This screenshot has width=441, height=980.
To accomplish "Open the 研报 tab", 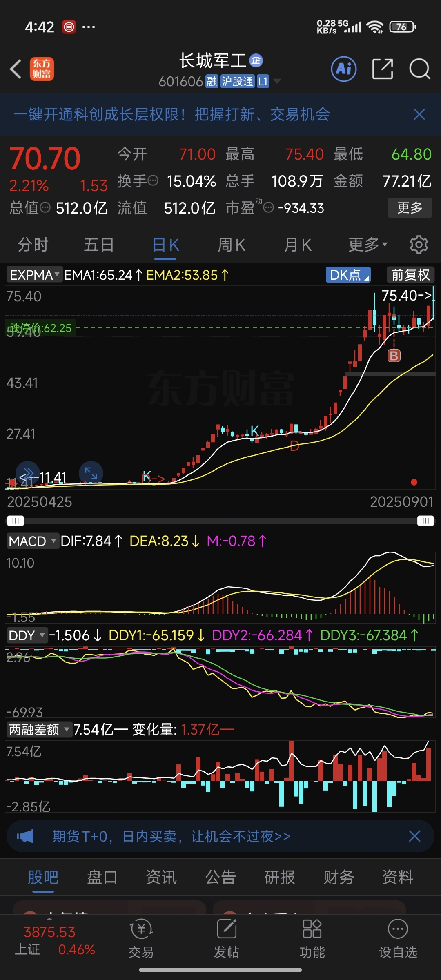I will [280, 877].
